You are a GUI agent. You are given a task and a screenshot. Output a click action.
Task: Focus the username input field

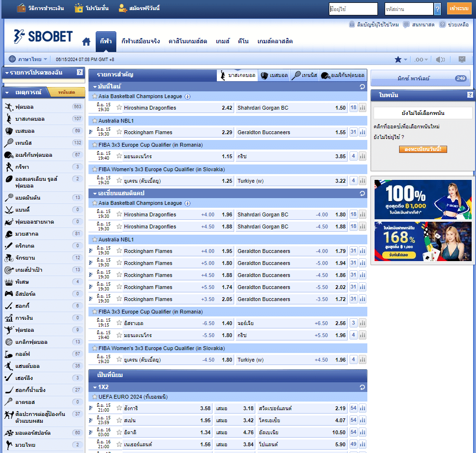pos(353,9)
